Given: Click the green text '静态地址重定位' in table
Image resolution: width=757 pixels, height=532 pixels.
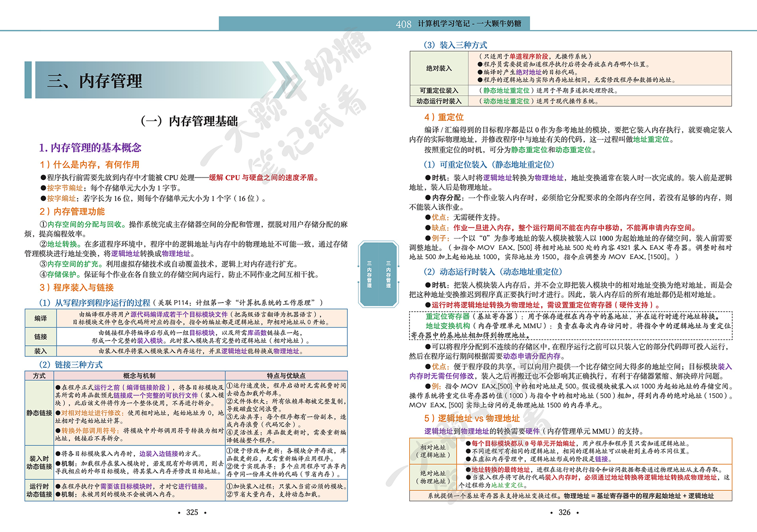Looking at the screenshot, I should click(x=506, y=90).
